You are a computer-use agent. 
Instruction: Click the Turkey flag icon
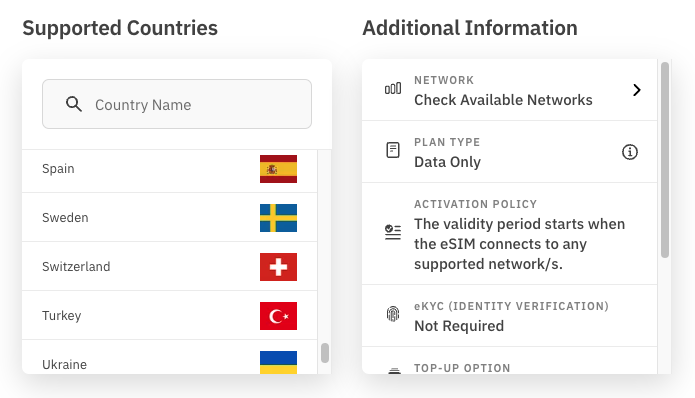tap(278, 316)
